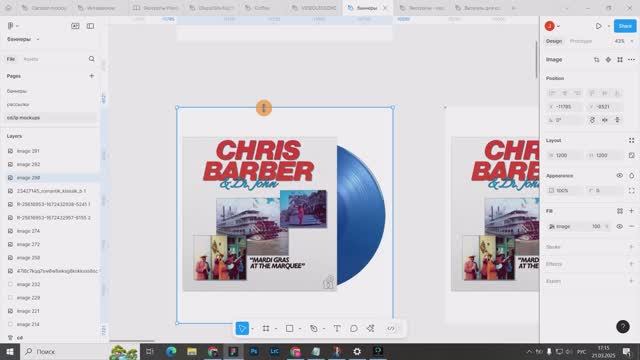Screen dimensions: 640x360
Task: Select the Text tool
Action: coord(337,329)
